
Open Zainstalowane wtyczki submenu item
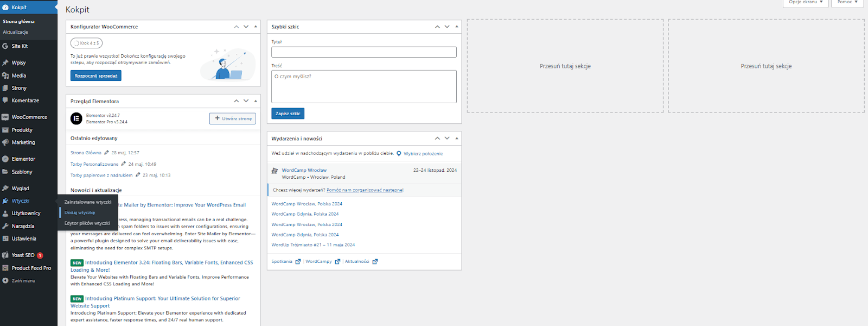87,202
